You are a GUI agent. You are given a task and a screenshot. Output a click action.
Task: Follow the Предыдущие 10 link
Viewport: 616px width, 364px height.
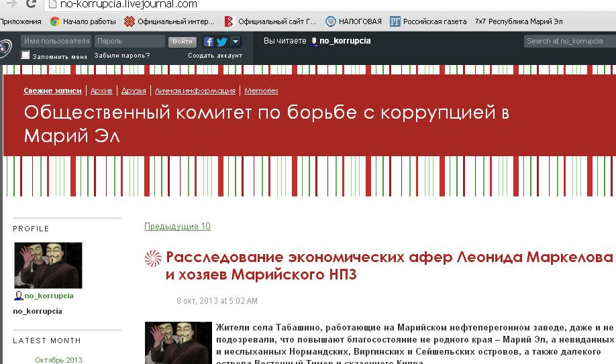177,227
